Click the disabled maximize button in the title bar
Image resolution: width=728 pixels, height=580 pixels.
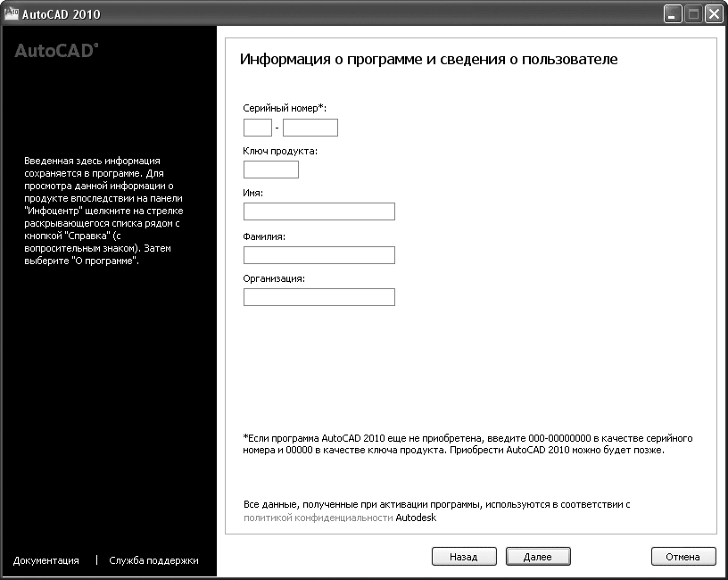(693, 14)
